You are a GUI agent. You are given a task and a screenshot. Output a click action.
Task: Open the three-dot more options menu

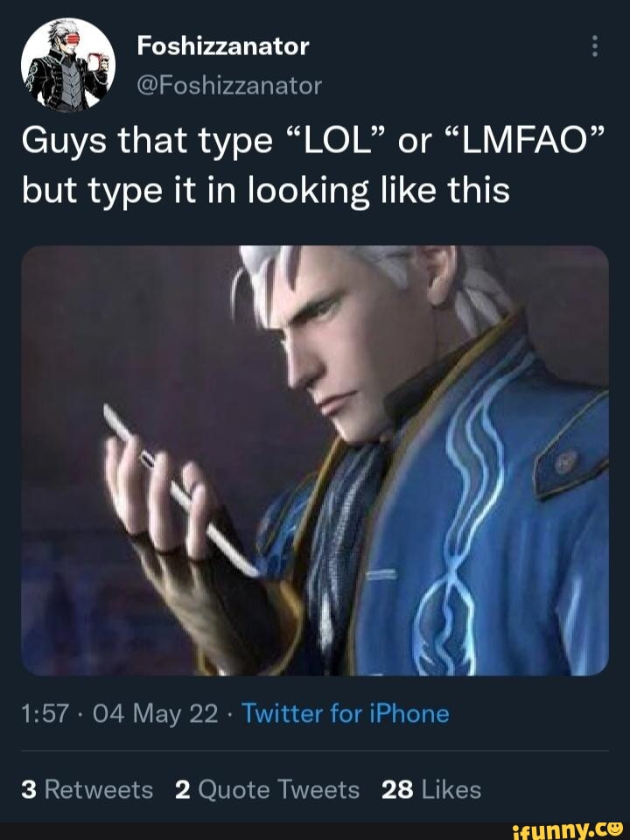click(x=594, y=46)
